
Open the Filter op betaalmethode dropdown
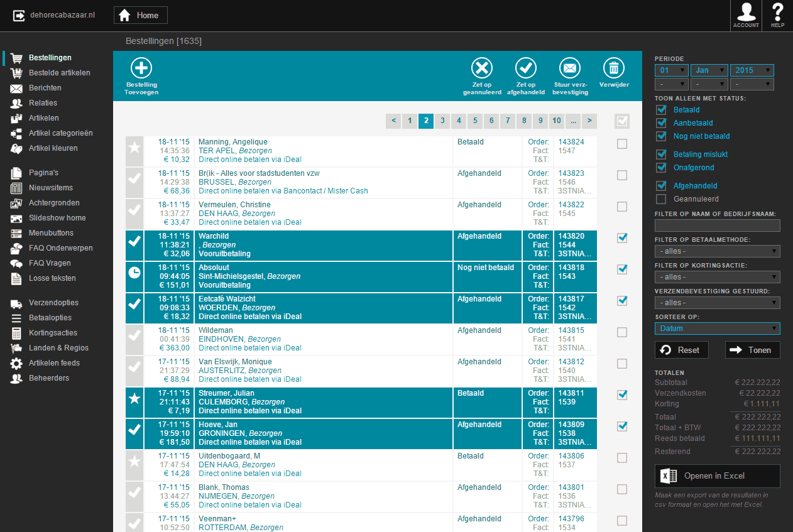(x=718, y=251)
